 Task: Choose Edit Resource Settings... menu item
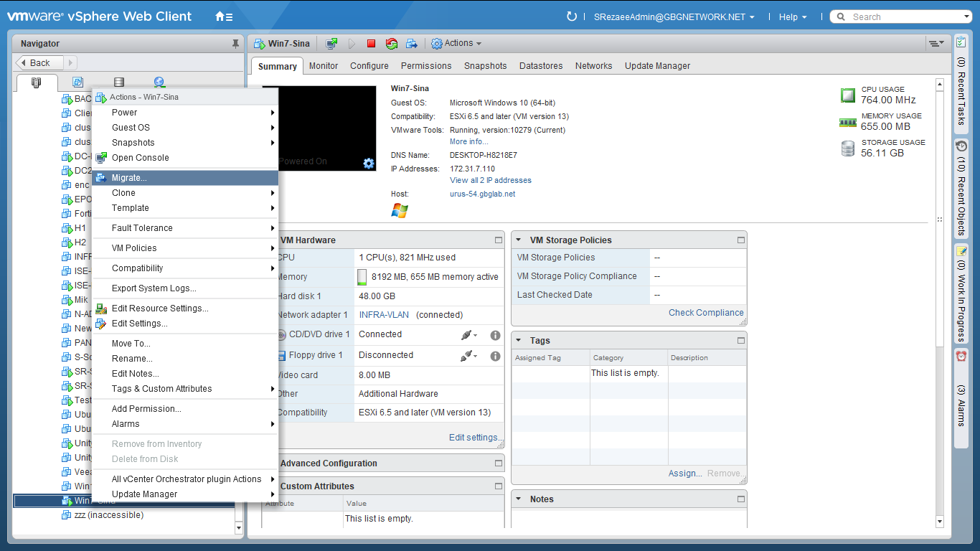pyautogui.click(x=185, y=309)
